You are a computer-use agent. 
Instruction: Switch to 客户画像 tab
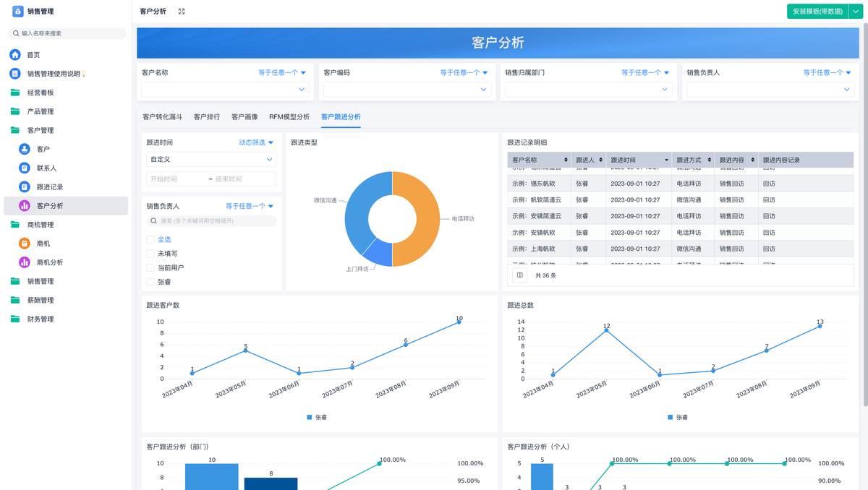coord(244,117)
